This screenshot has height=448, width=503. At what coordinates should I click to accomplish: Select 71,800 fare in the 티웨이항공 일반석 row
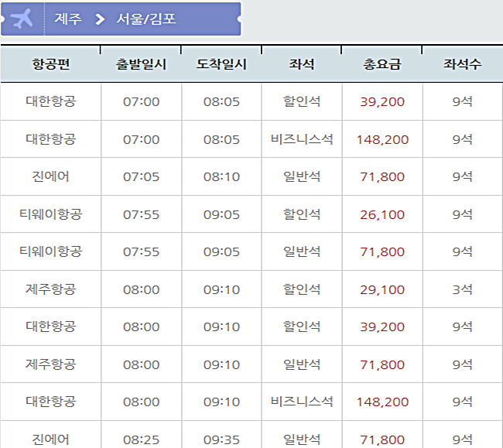pyautogui.click(x=382, y=251)
